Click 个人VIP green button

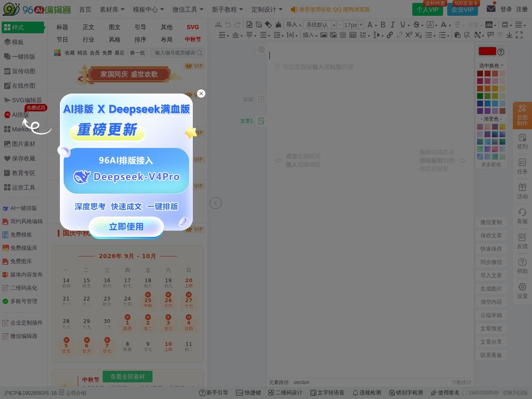(428, 9)
